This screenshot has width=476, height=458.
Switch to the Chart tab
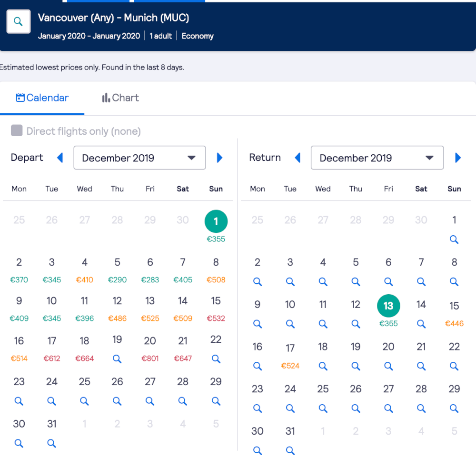120,98
